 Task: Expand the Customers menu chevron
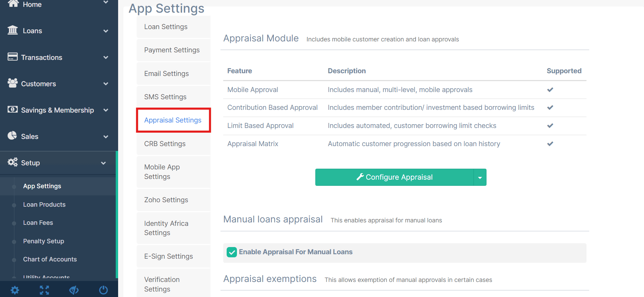(106, 84)
